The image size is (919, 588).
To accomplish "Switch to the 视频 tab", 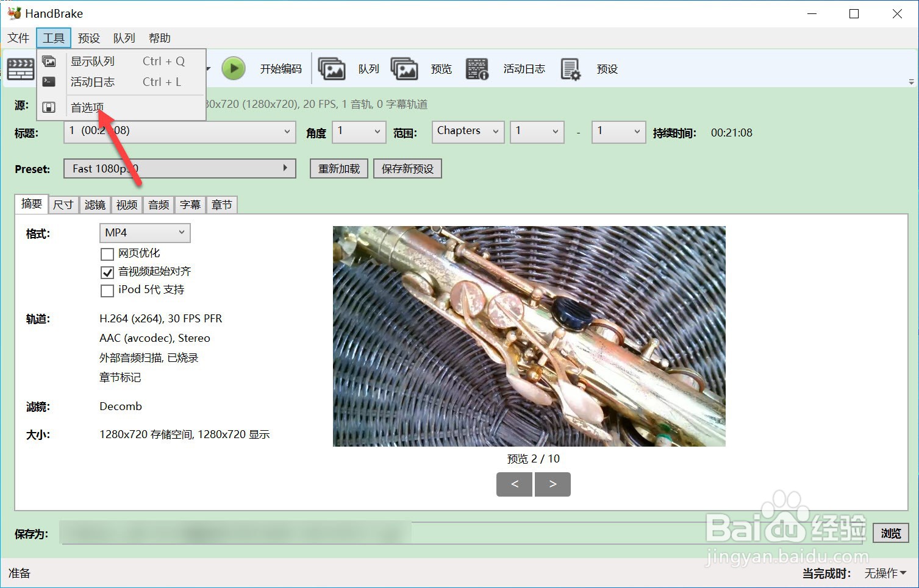I will (127, 205).
